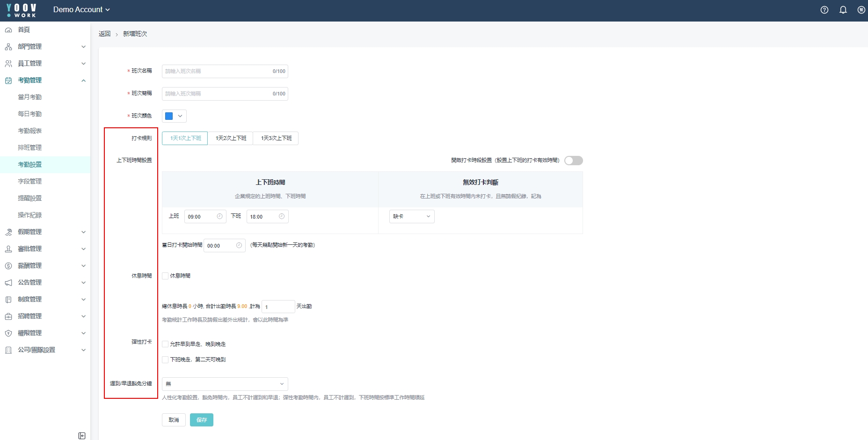Click the 取消 cancel button
868x440 pixels.
(174, 420)
